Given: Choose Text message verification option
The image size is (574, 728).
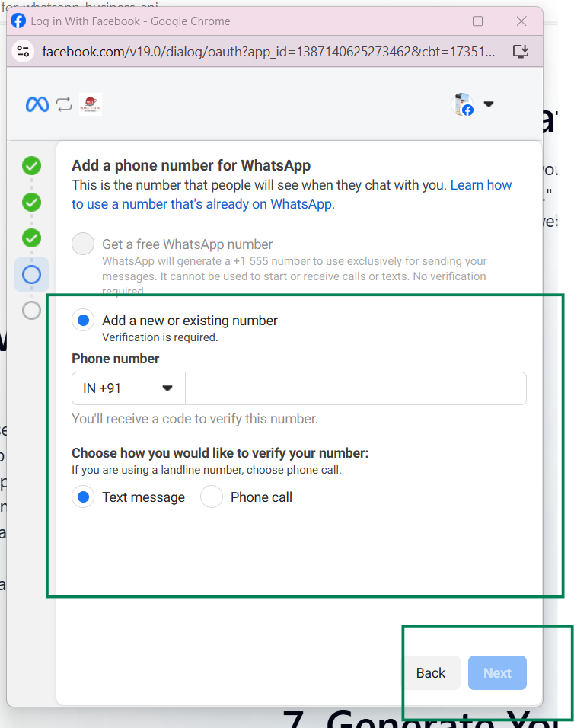Looking at the screenshot, I should [83, 497].
